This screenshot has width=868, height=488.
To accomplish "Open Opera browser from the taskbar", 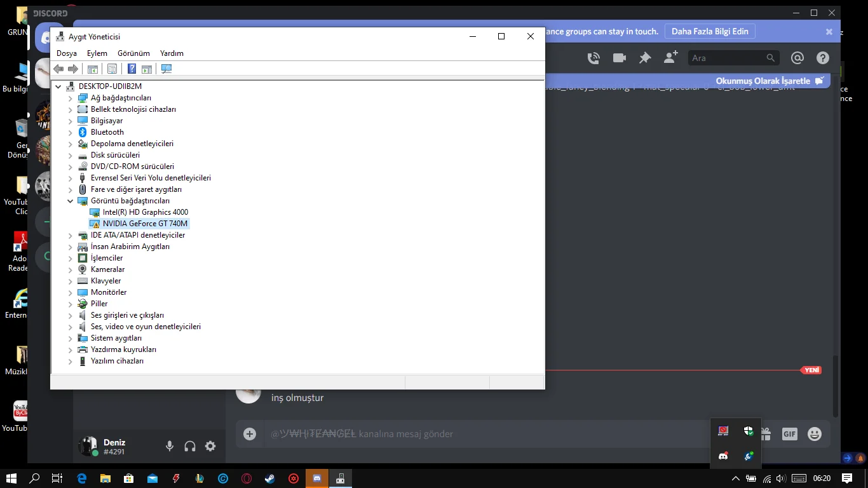I will point(247,478).
